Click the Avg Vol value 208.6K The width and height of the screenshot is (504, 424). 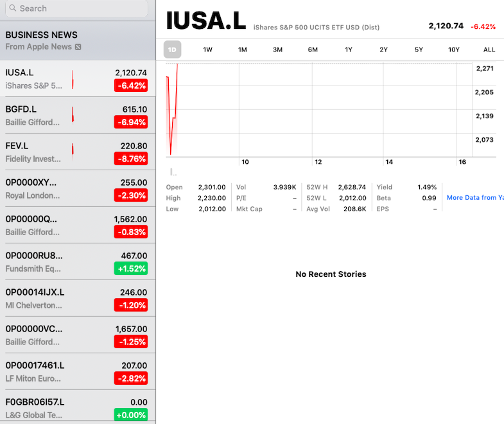click(355, 209)
